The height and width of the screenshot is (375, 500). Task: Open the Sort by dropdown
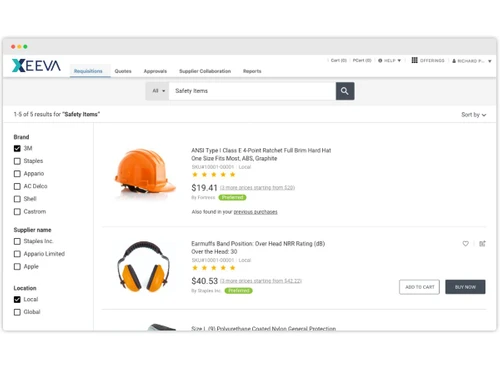pyautogui.click(x=474, y=115)
